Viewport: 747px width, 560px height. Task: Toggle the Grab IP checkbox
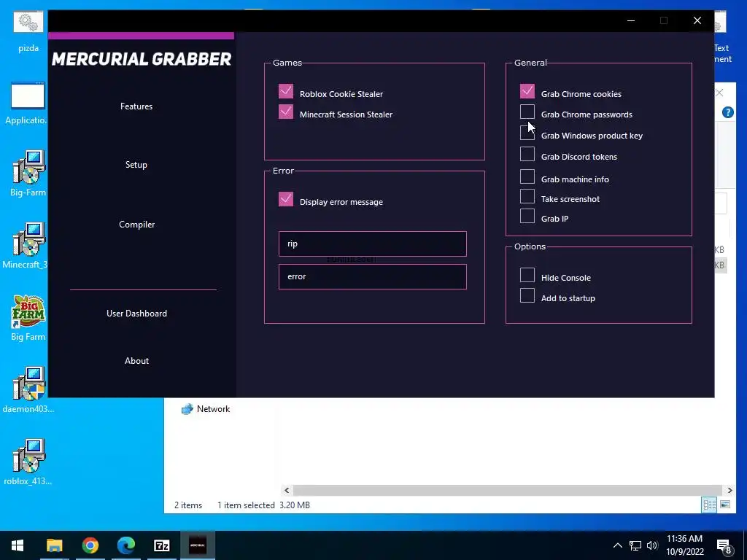tap(527, 216)
